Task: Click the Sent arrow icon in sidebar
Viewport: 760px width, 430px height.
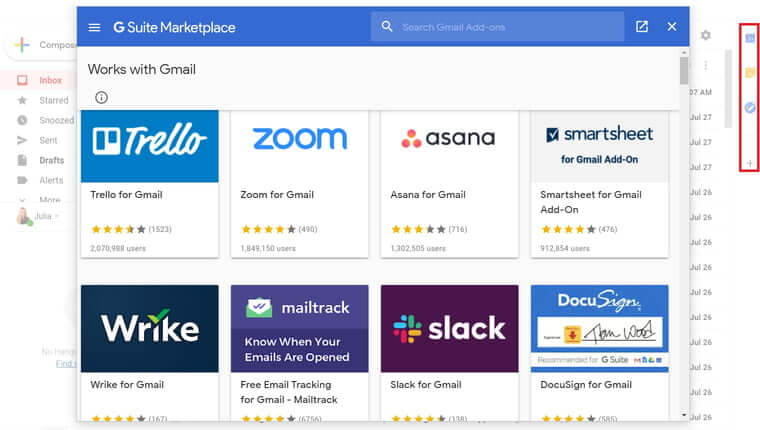Action: pyautogui.click(x=22, y=141)
